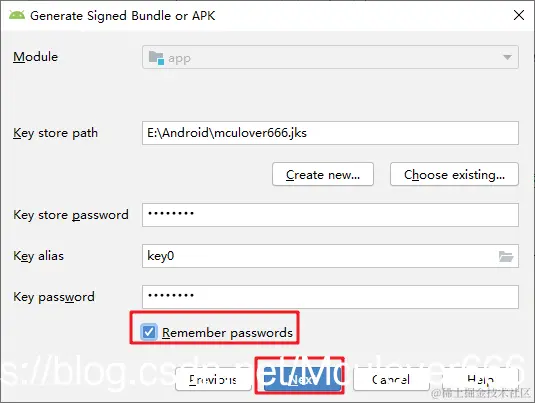The image size is (535, 403).
Task: Click Create new... keystore button
Action: click(323, 174)
